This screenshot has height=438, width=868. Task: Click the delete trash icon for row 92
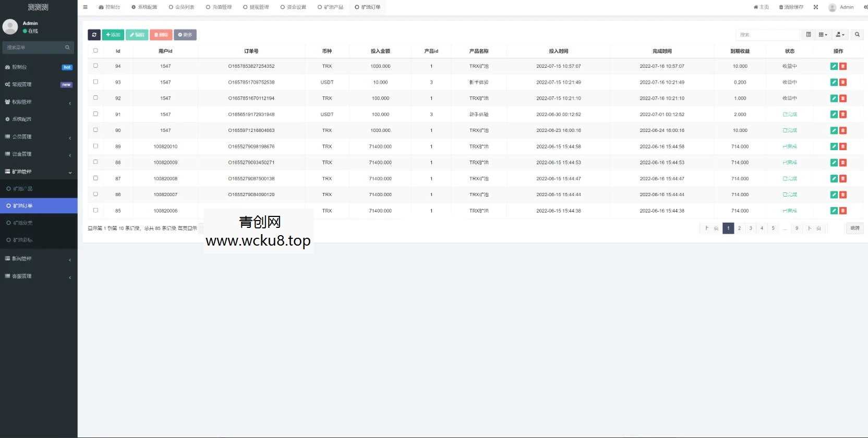coord(843,99)
